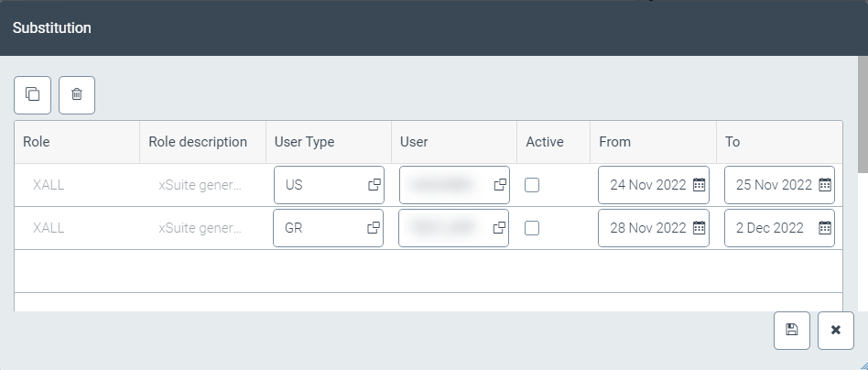The height and width of the screenshot is (370, 868).
Task: Close the Substitution dialog with X button
Action: [835, 331]
